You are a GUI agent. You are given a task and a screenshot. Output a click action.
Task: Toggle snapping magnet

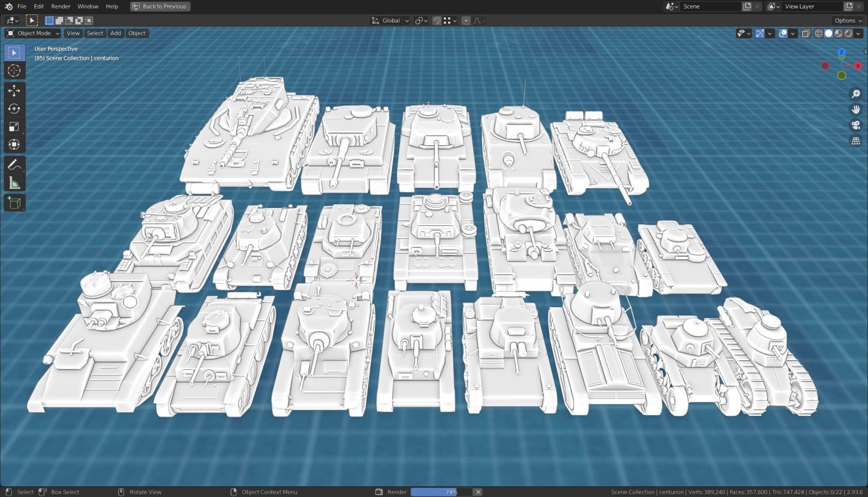(437, 20)
